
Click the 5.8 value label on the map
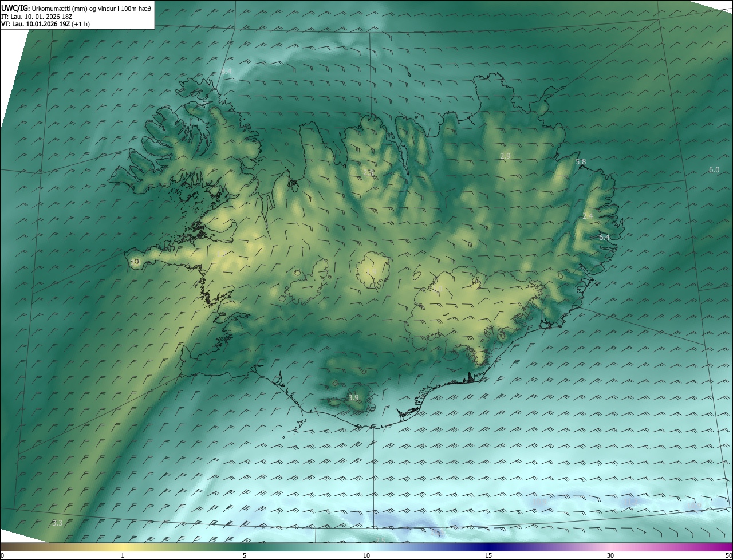(581, 162)
